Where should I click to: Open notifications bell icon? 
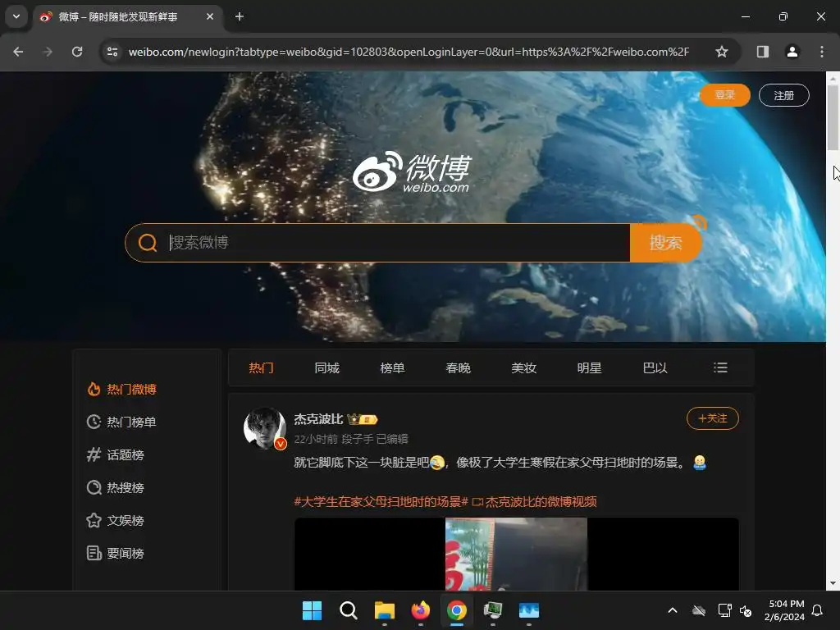(817, 610)
